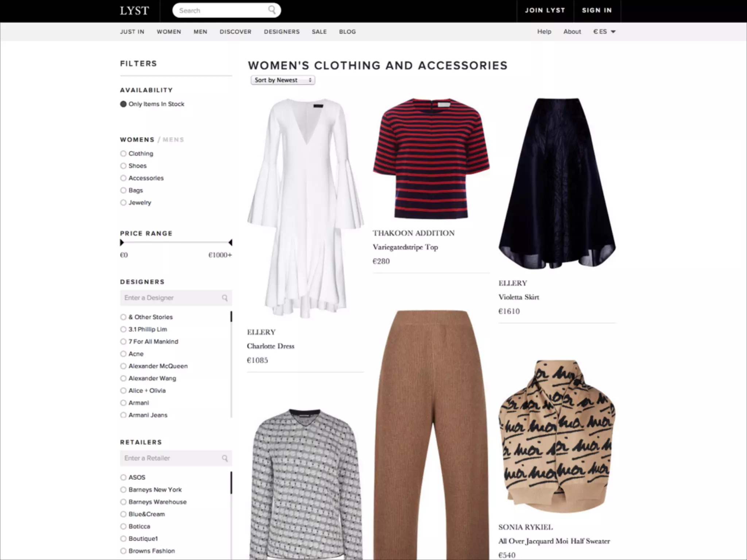Click the SIGN IN button
Screen dimensions: 747x560
click(x=597, y=11)
